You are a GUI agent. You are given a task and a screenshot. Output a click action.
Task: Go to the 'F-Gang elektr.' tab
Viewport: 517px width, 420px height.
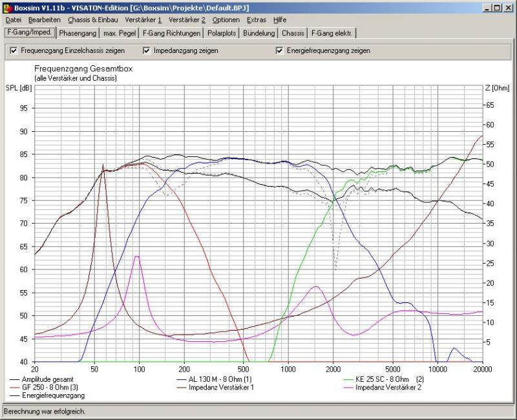[332, 33]
